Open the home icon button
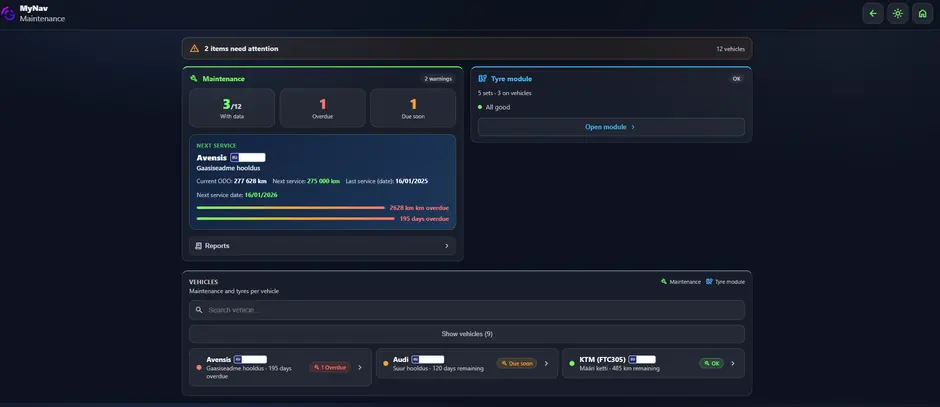940x407 pixels. [x=923, y=13]
